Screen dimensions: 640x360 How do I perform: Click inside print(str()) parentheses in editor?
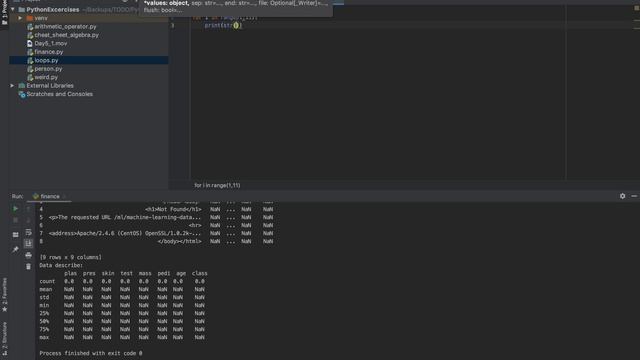click(236, 25)
